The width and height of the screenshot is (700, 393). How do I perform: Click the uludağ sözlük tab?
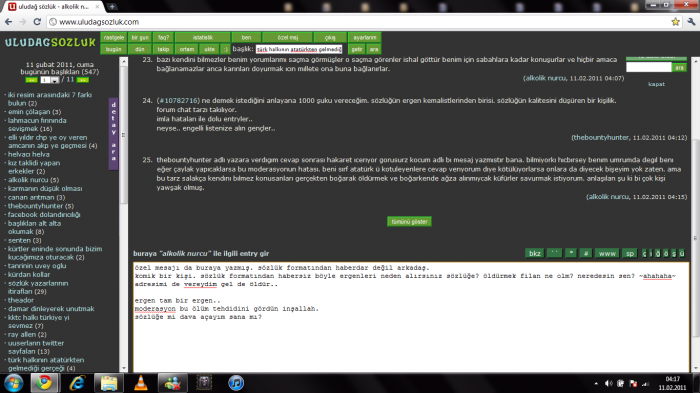[x=54, y=7]
